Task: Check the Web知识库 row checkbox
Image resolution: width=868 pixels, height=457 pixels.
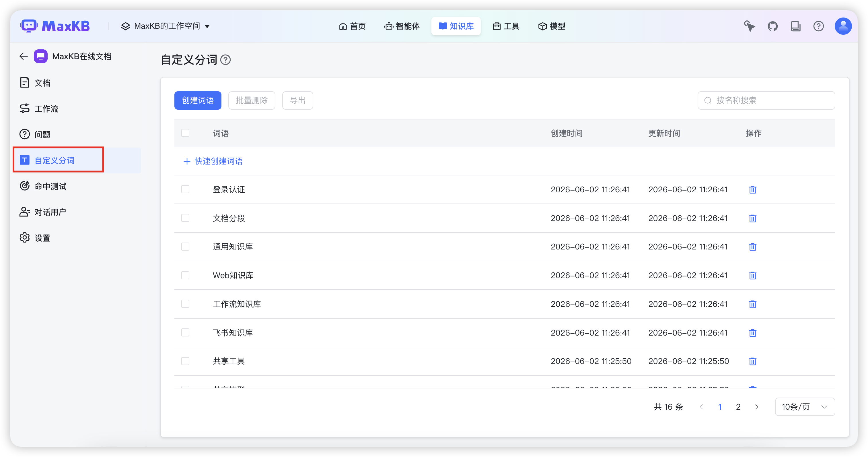Action: (x=185, y=275)
